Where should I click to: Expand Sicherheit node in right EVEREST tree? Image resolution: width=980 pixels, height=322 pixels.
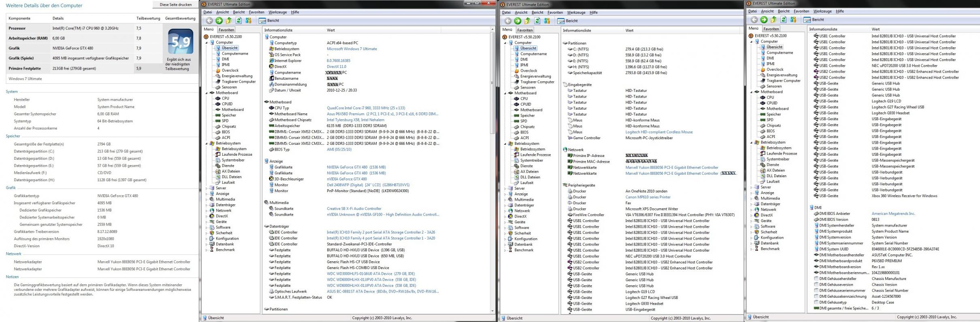pos(752,232)
